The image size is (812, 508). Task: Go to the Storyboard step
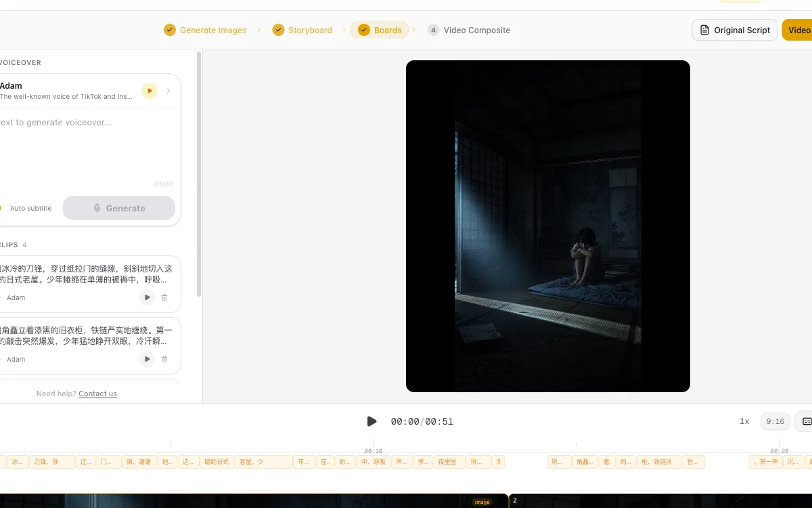point(302,30)
